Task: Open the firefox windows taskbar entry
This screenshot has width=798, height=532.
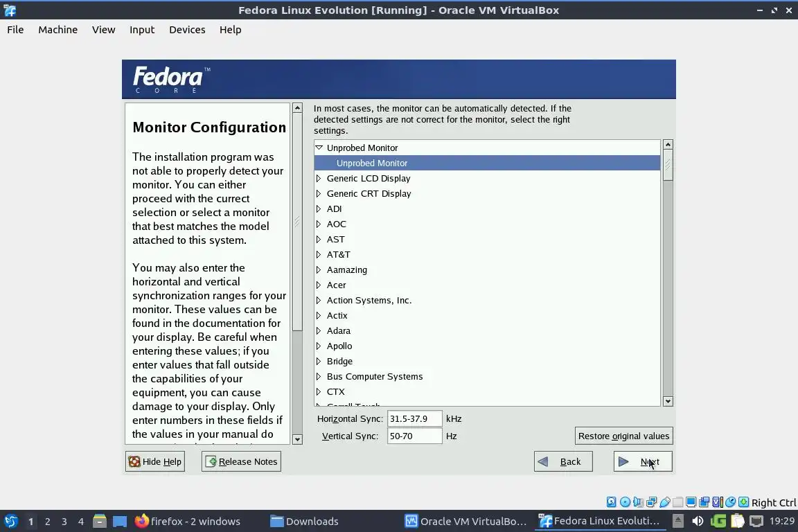Action: 187,522
